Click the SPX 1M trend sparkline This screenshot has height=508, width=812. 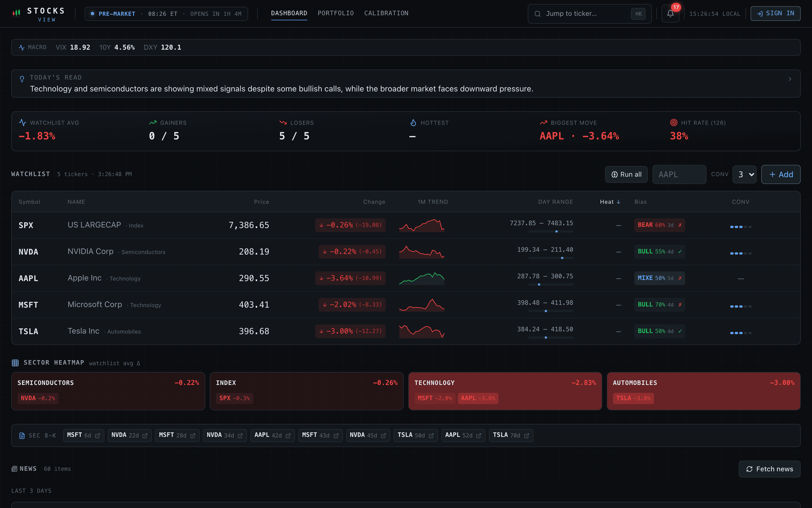click(422, 225)
